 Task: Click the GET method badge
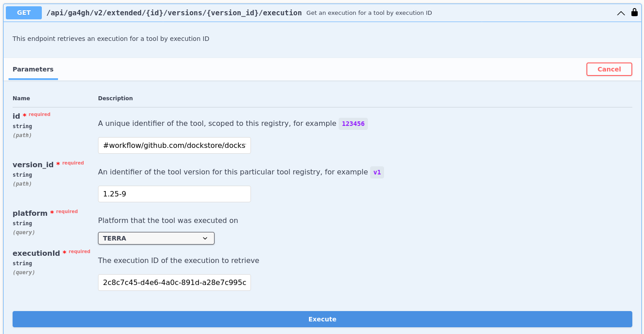click(23, 13)
